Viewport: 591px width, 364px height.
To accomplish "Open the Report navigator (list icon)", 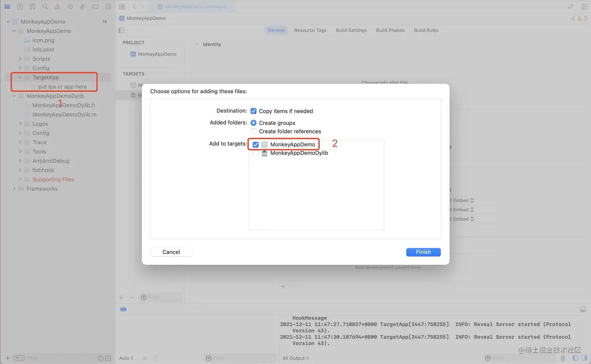I will point(108,6).
